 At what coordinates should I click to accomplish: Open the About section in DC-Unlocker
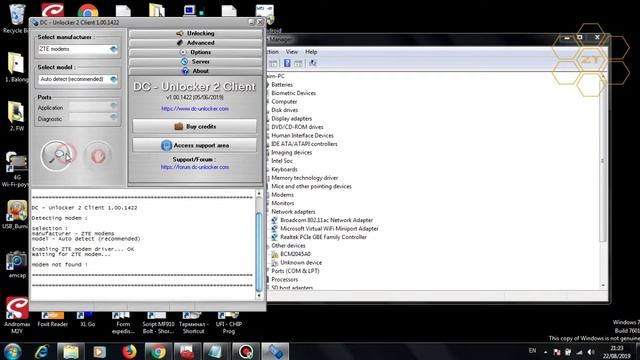coord(196,71)
